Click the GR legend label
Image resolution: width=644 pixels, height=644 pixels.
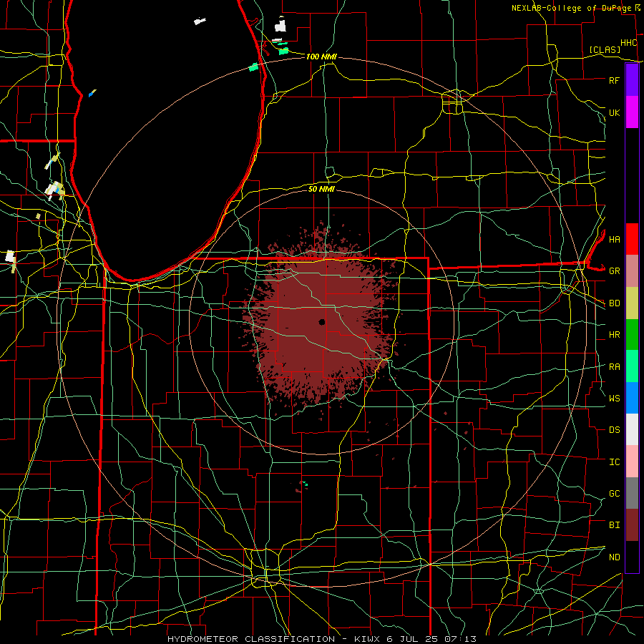(x=614, y=271)
